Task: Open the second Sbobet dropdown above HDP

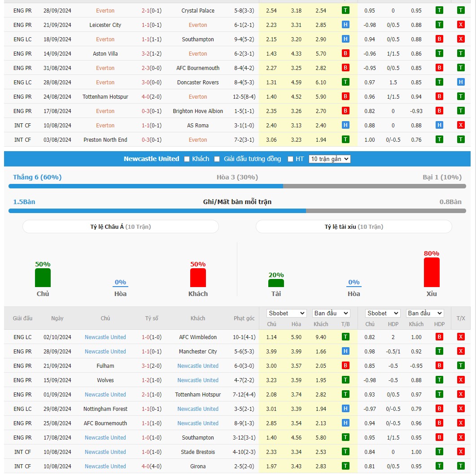Action: tap(383, 313)
